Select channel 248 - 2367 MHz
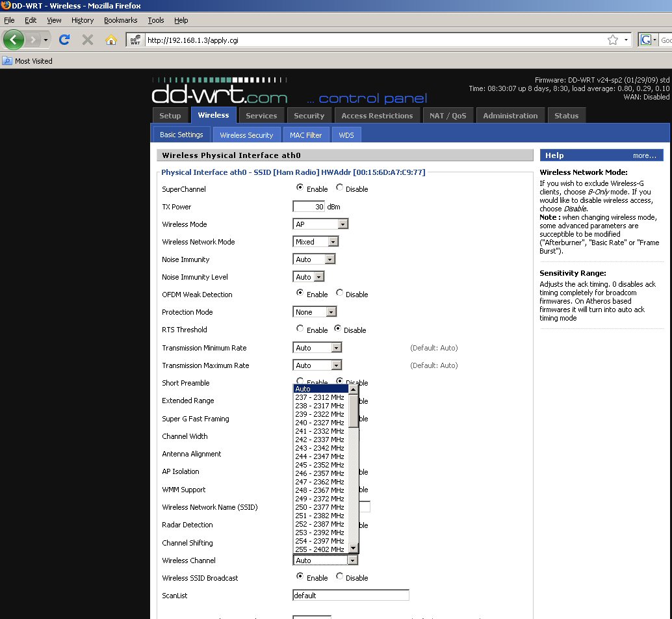The height and width of the screenshot is (619, 672). (321, 490)
